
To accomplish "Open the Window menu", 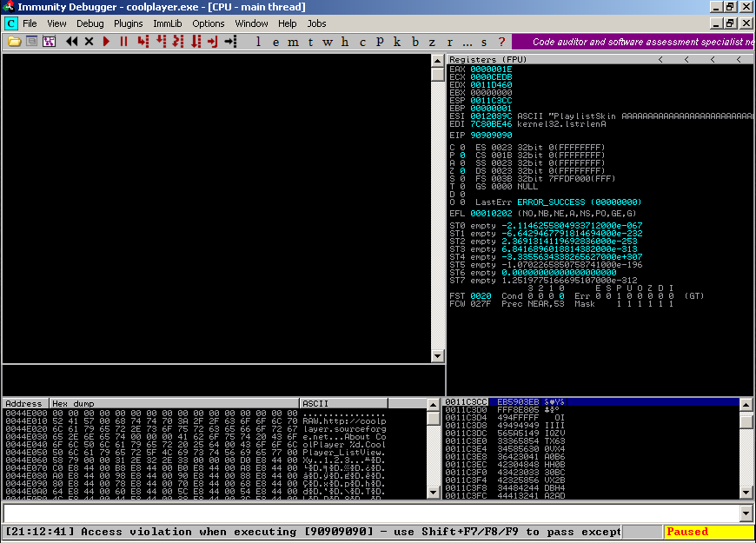I will tap(251, 23).
